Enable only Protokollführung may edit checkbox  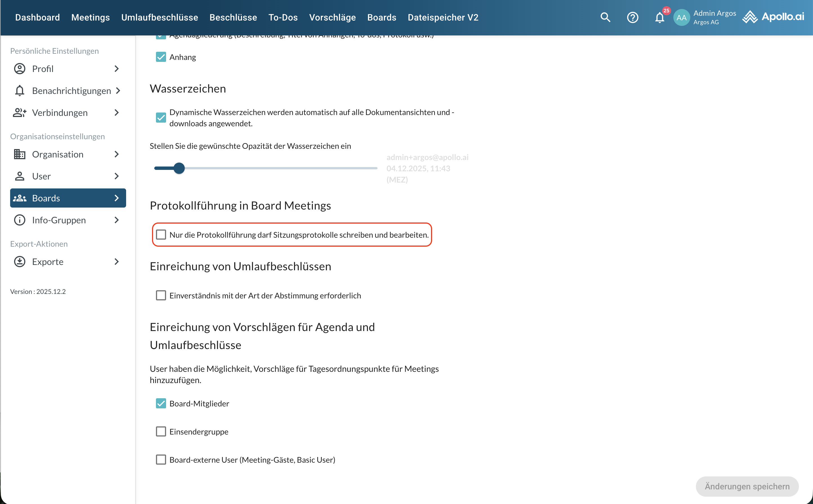161,235
